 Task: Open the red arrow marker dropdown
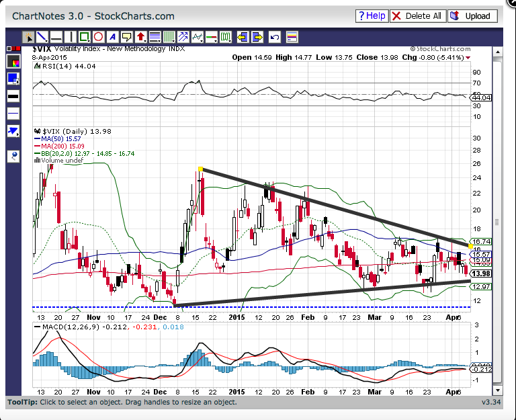pyautogui.click(x=140, y=37)
